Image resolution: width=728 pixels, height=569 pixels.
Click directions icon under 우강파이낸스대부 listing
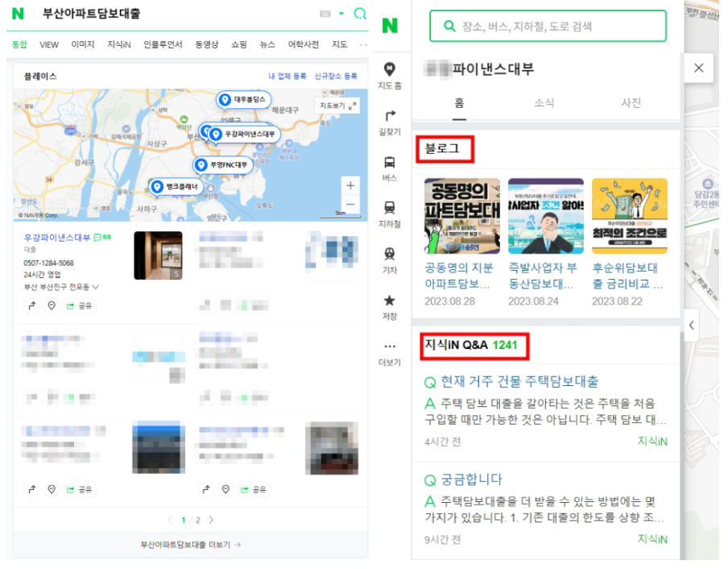pos(32,306)
